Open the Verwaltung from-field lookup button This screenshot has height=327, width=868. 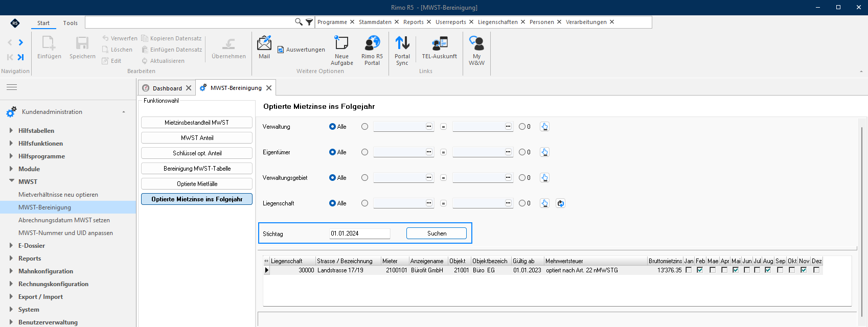point(429,126)
